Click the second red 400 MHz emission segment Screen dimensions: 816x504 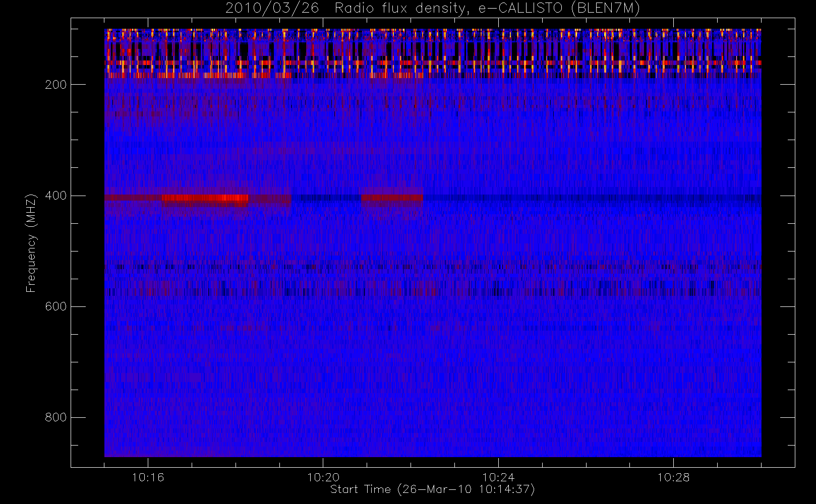point(392,198)
